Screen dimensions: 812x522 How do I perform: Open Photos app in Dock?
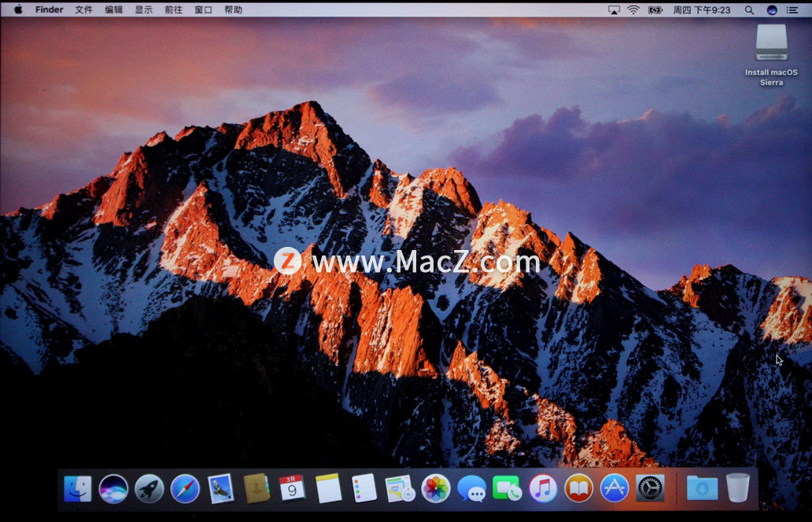[436, 489]
